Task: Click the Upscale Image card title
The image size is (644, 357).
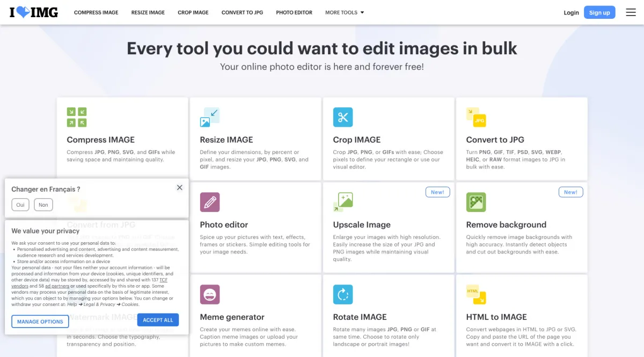Action: [362, 224]
